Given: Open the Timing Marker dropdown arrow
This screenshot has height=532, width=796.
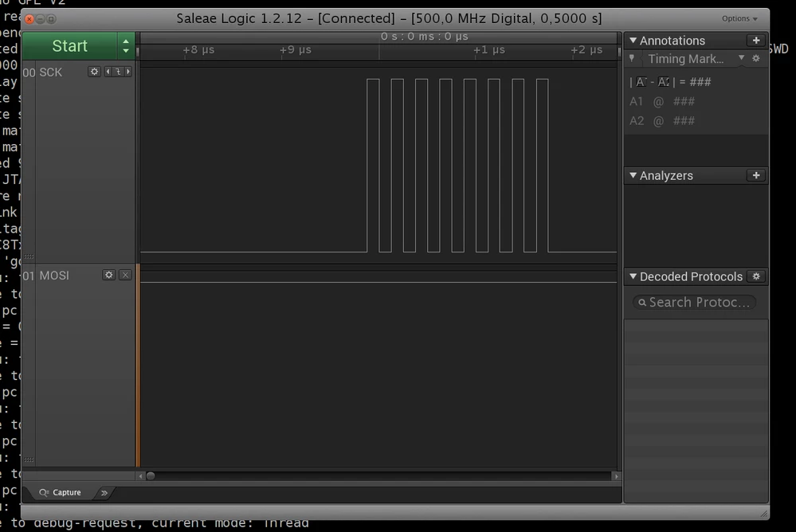Looking at the screenshot, I should 741,58.
